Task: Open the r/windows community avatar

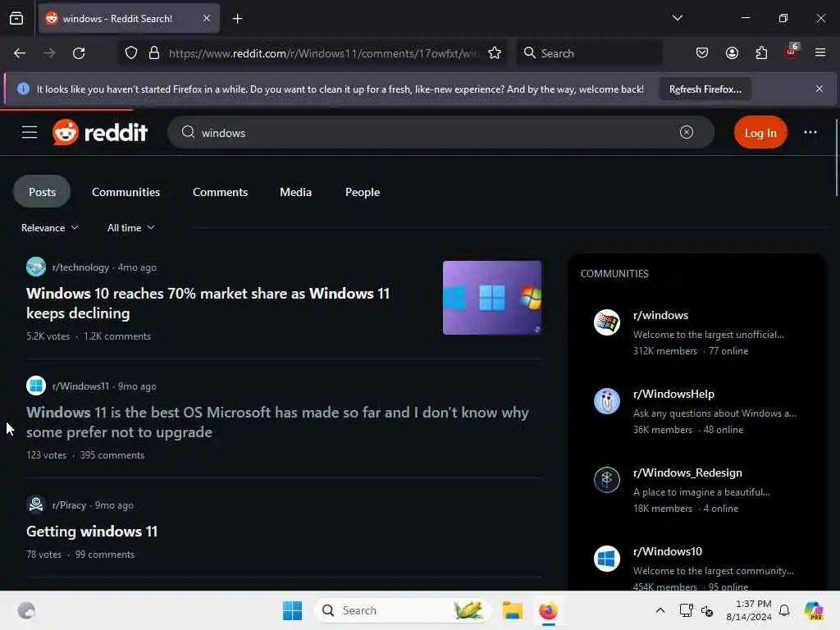Action: click(607, 322)
